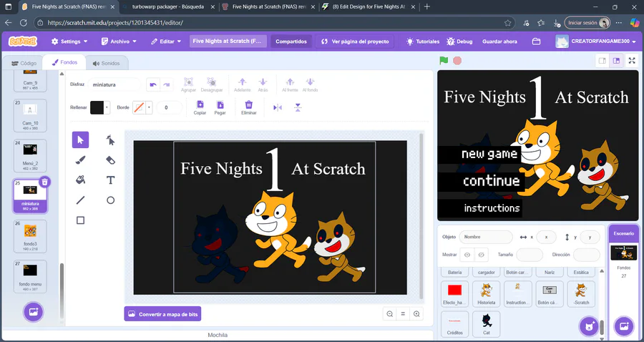
Task: Select the Reshape tool
Action: [110, 140]
